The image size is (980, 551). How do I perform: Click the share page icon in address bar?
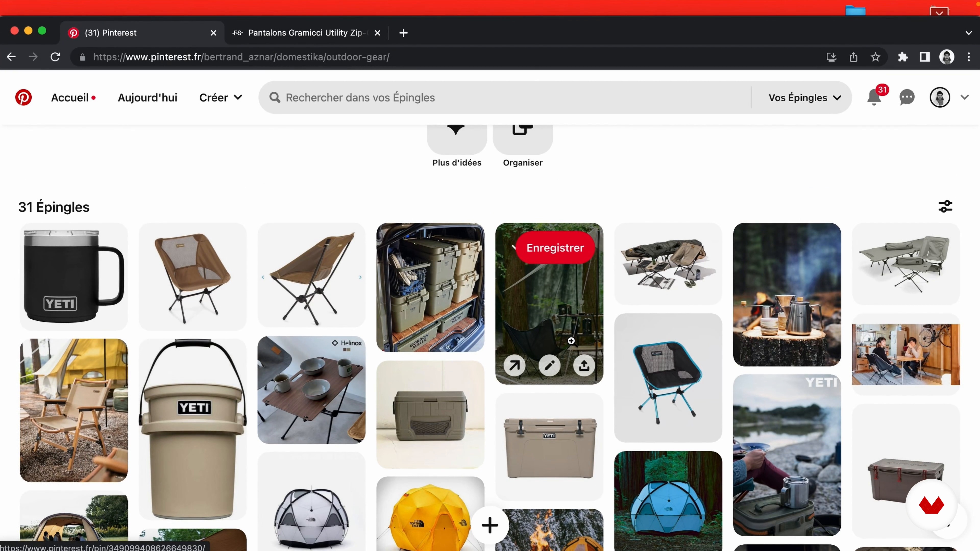click(x=853, y=57)
